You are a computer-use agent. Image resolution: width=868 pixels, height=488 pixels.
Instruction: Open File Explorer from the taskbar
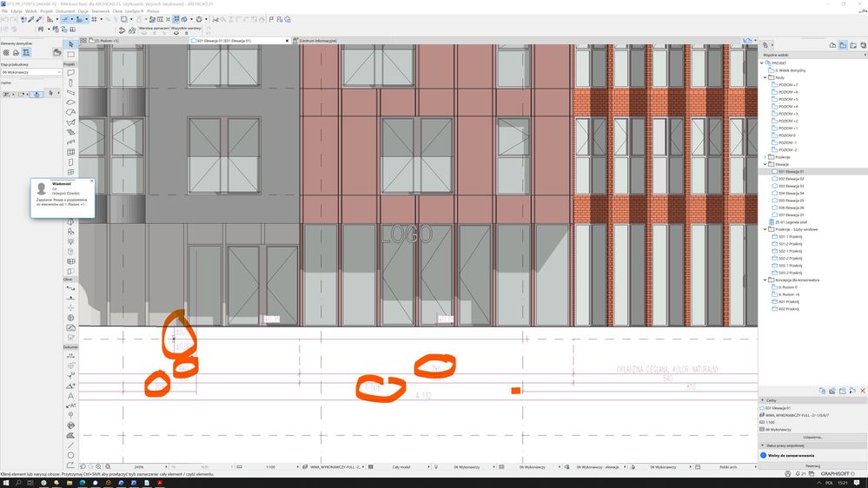70,483
